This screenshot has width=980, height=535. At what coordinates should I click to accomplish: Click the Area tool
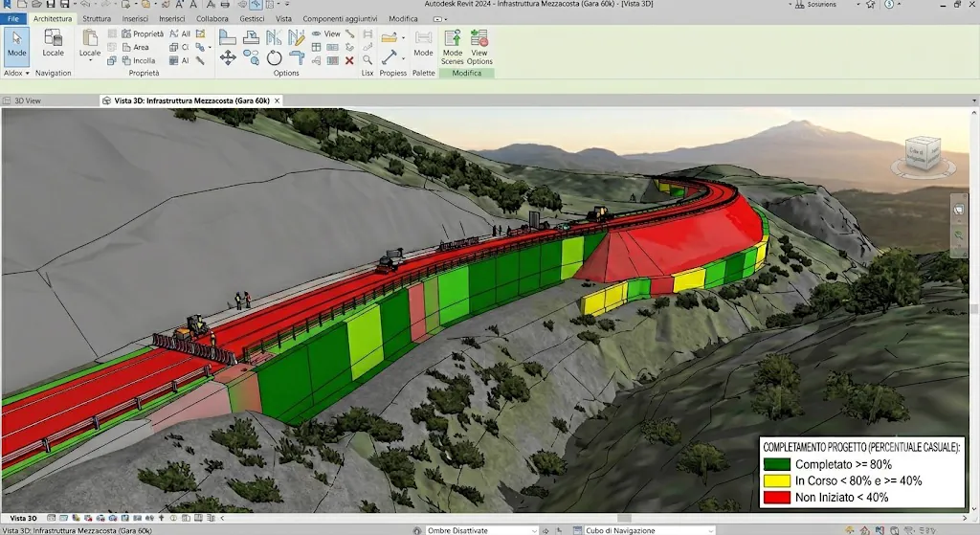click(136, 47)
